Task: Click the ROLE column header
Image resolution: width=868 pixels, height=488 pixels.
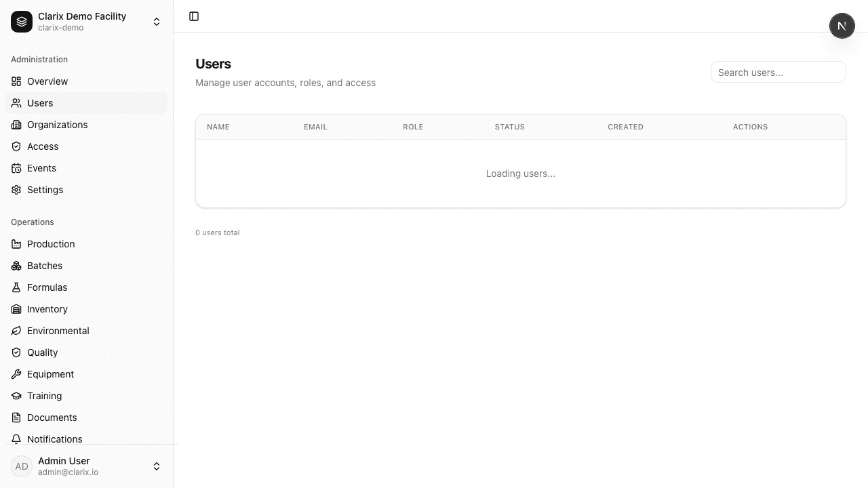Action: (x=413, y=127)
